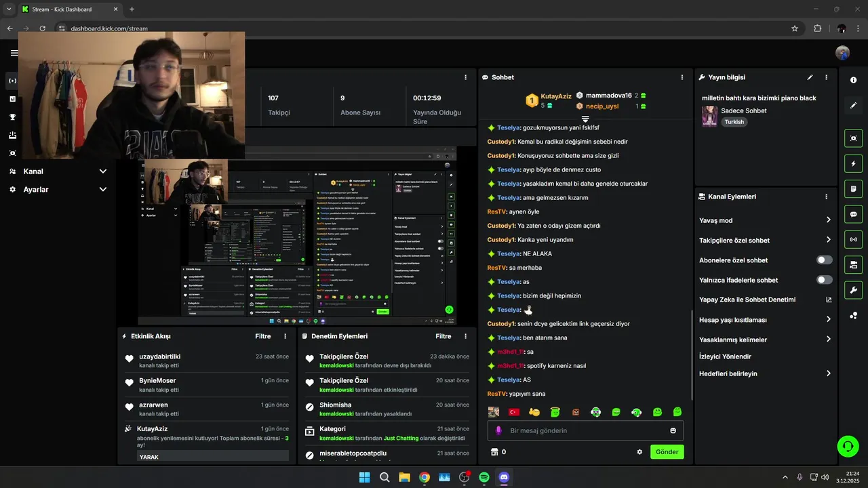The height and width of the screenshot is (488, 868).
Task: Click the document note icon in right rail
Action: [x=853, y=188]
